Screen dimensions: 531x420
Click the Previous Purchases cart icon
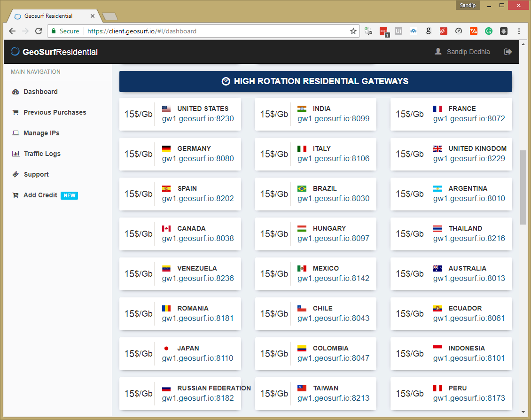pos(16,112)
